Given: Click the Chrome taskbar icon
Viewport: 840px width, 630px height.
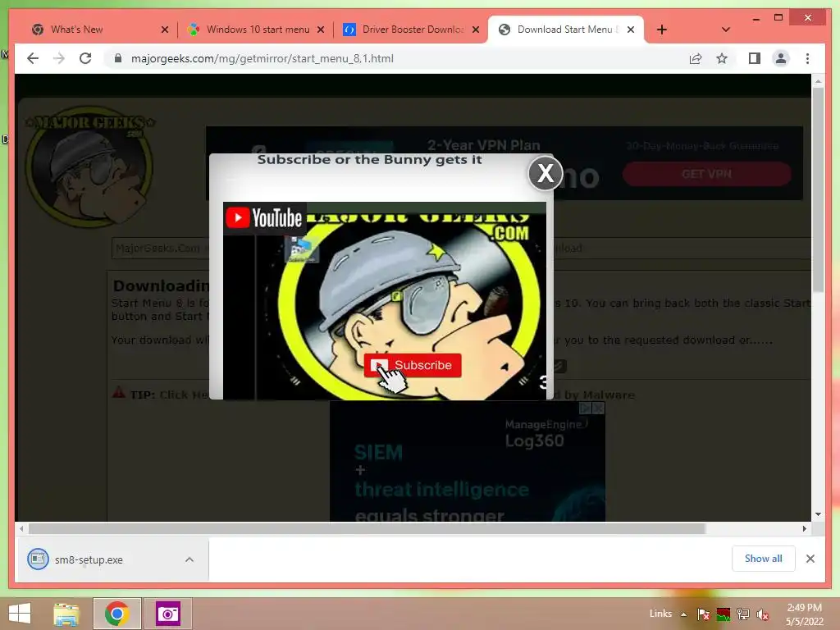Looking at the screenshot, I should (116, 614).
